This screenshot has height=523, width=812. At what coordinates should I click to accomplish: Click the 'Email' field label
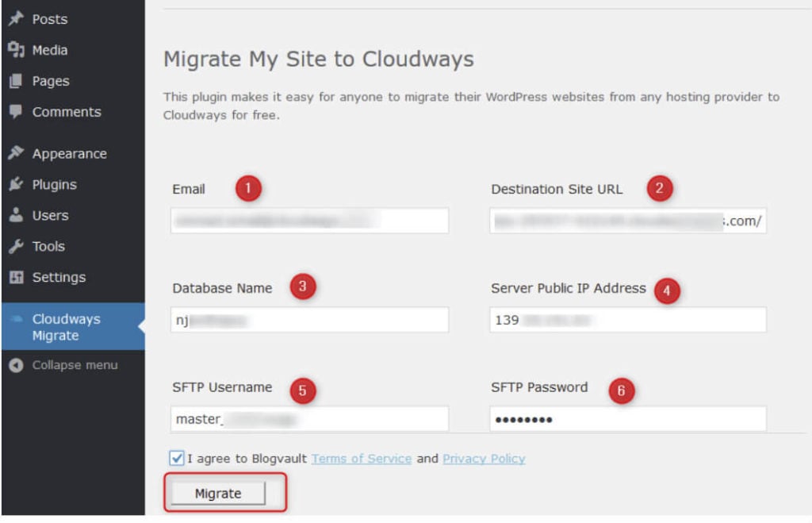coord(189,189)
